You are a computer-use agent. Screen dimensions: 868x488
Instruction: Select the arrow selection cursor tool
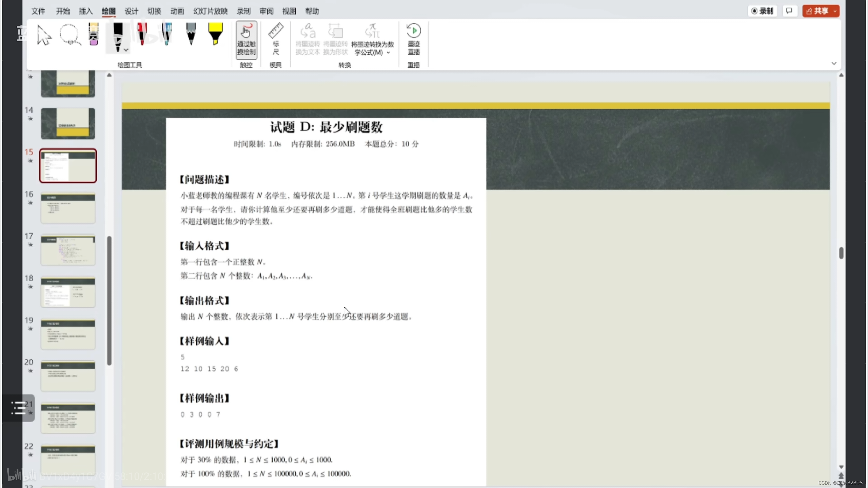point(44,35)
